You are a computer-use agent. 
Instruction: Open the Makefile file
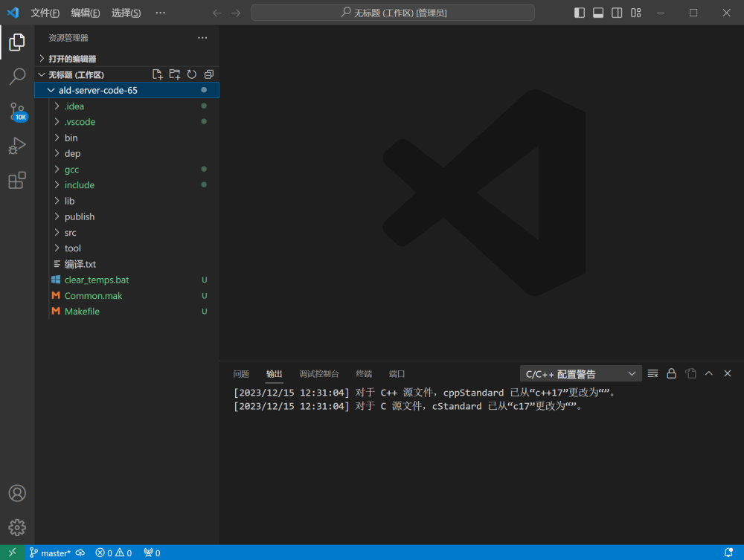(x=82, y=312)
